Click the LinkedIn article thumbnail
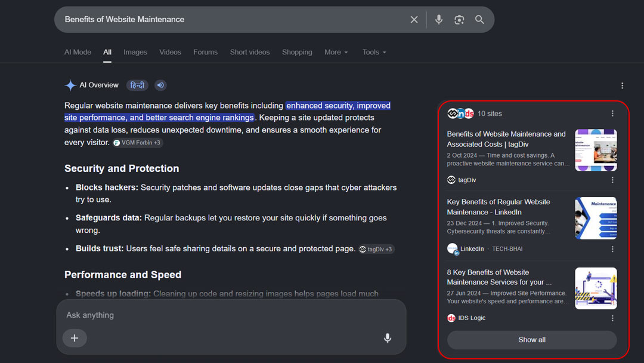This screenshot has height=363, width=644. coord(596,219)
